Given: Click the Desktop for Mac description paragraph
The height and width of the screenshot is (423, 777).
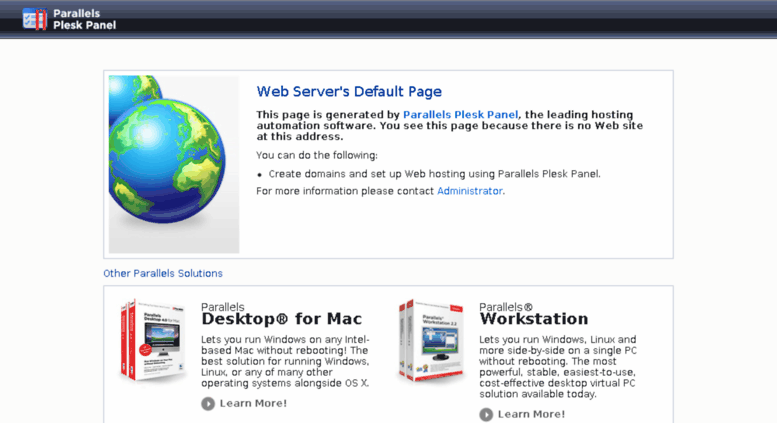Looking at the screenshot, I should 285,361.
